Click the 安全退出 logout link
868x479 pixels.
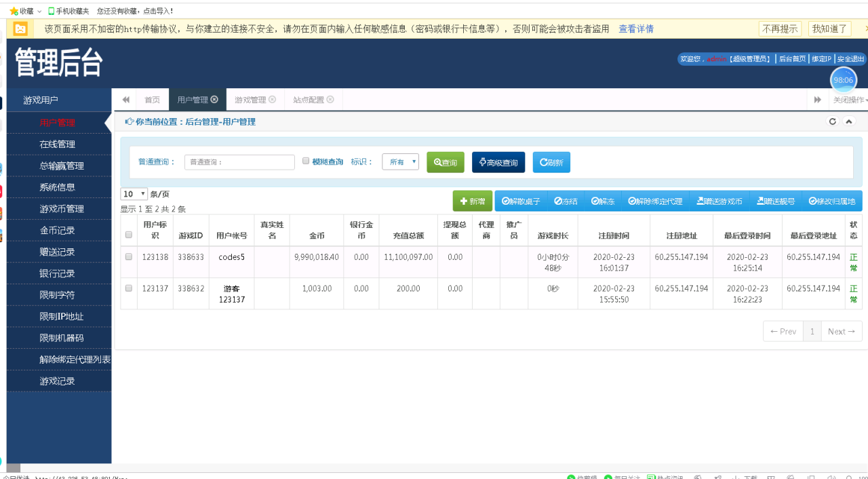(850, 59)
